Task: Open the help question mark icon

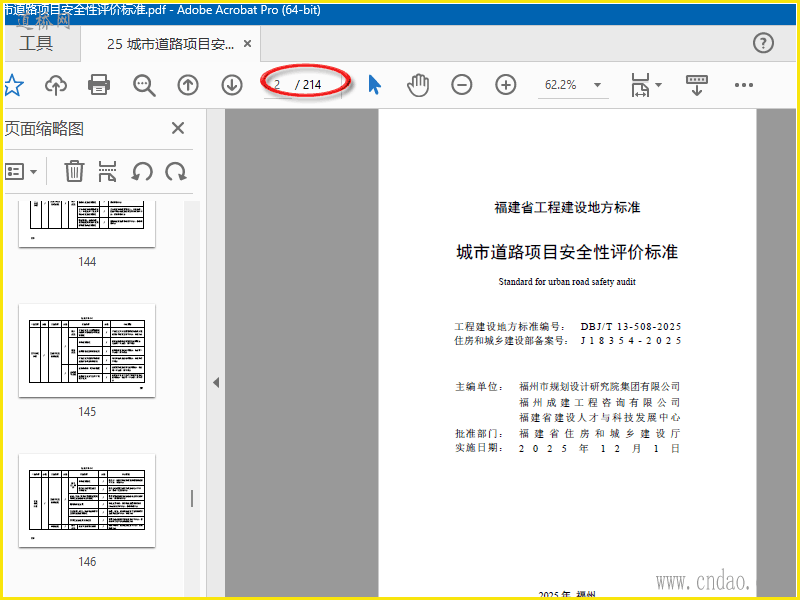Action: click(763, 43)
